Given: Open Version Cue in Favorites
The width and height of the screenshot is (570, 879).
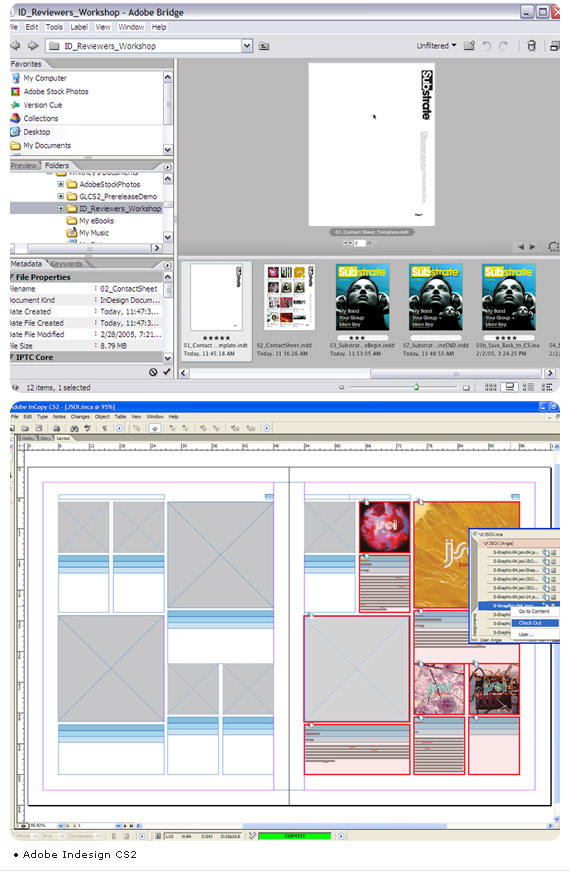Looking at the screenshot, I should (43, 105).
